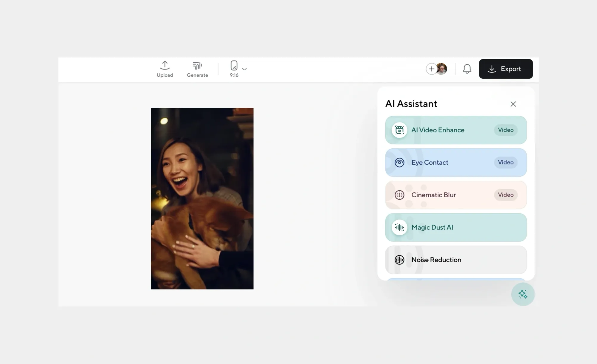
Task: Expand the aspect ratio dropdown chevron
Action: [x=244, y=69]
